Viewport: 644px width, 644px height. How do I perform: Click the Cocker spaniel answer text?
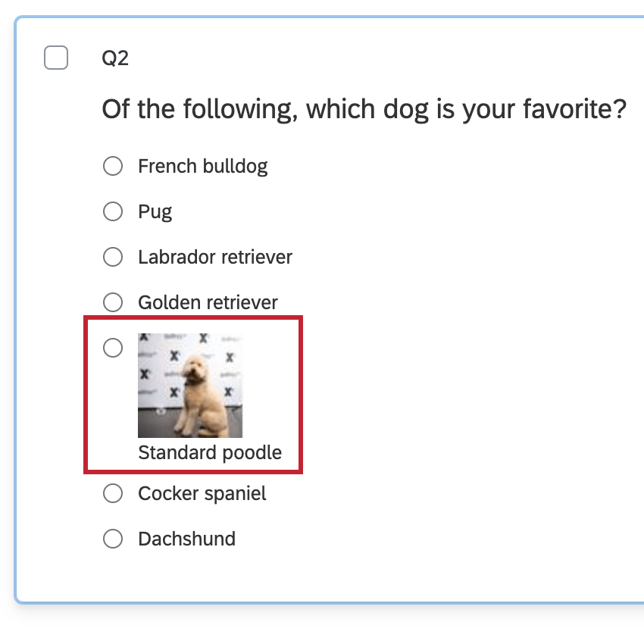pyautogui.click(x=202, y=493)
